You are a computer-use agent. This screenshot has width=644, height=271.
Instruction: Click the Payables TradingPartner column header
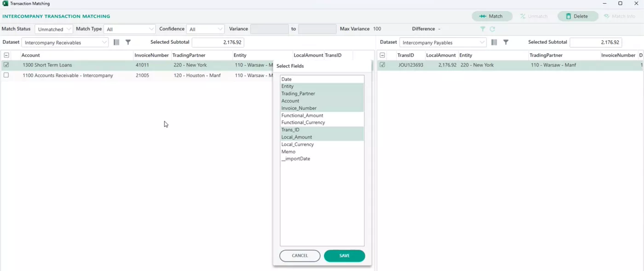546,55
